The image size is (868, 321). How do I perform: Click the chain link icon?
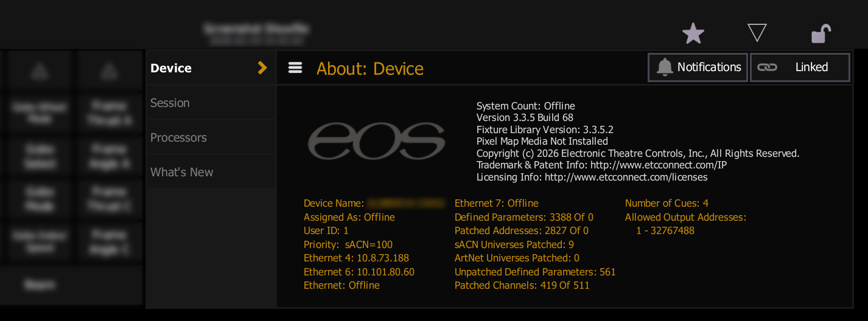[x=767, y=67]
